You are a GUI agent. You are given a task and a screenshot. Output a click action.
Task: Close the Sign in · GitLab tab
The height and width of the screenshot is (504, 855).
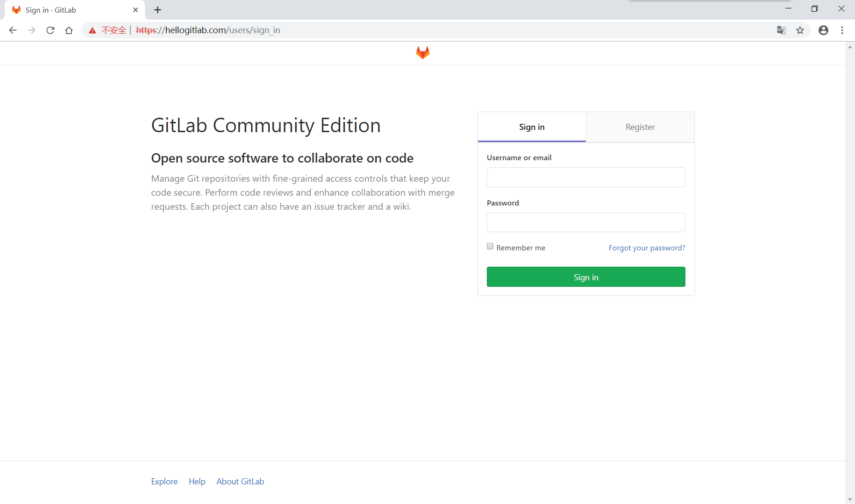(x=135, y=10)
